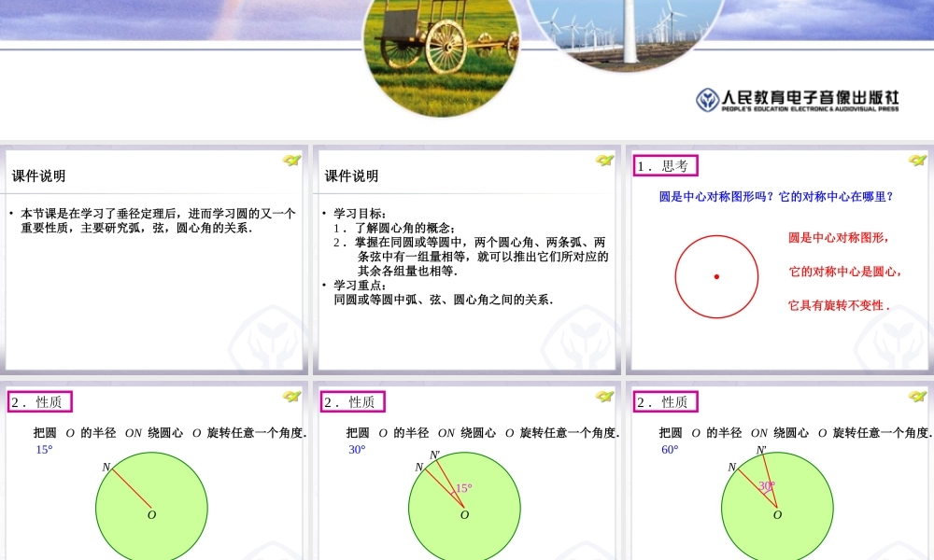
Task: Click the green corner icon on the 30° 性质 slide
Action: point(604,397)
